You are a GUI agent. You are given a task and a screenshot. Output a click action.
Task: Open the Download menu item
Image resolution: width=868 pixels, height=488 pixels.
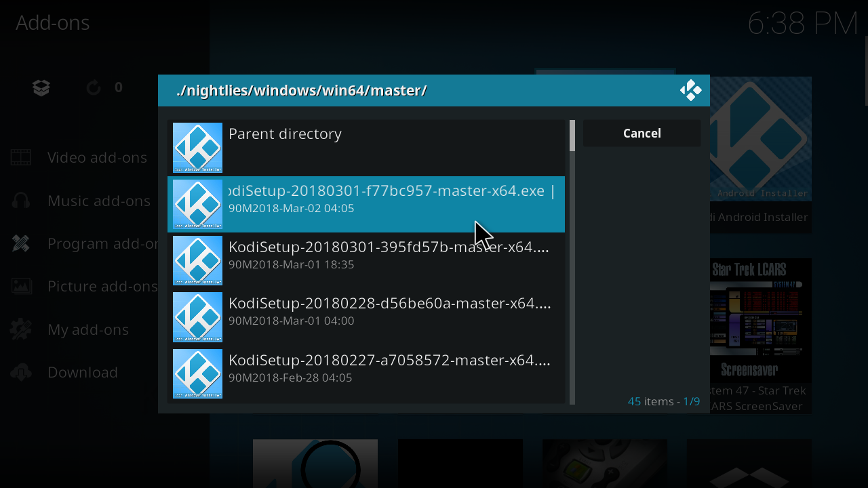pyautogui.click(x=83, y=372)
